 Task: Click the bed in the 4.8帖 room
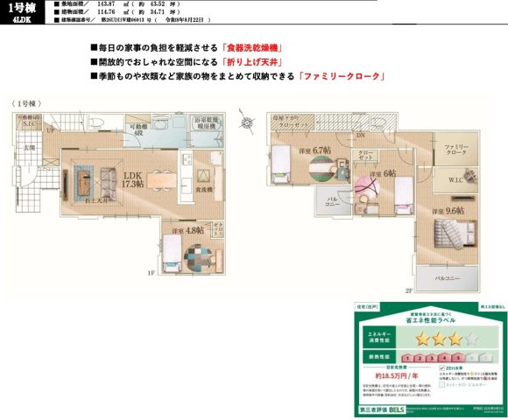click(x=172, y=254)
